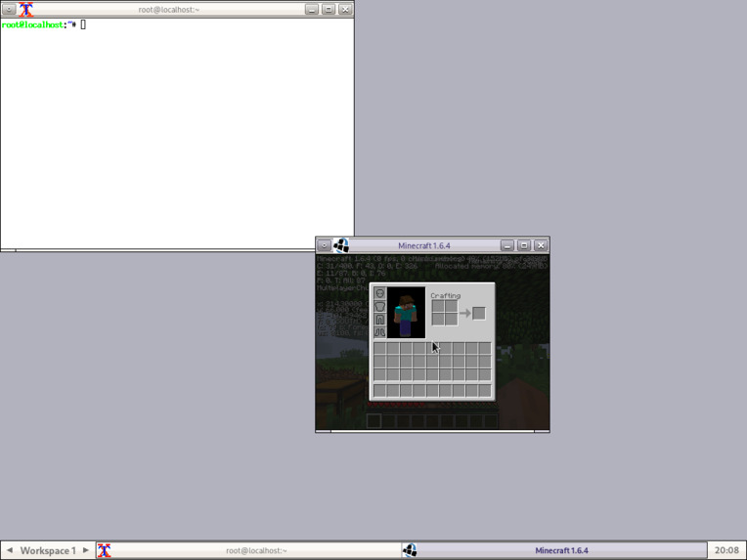747x560 pixels.
Task: Click the Workspace 1 label
Action: pyautogui.click(x=48, y=550)
